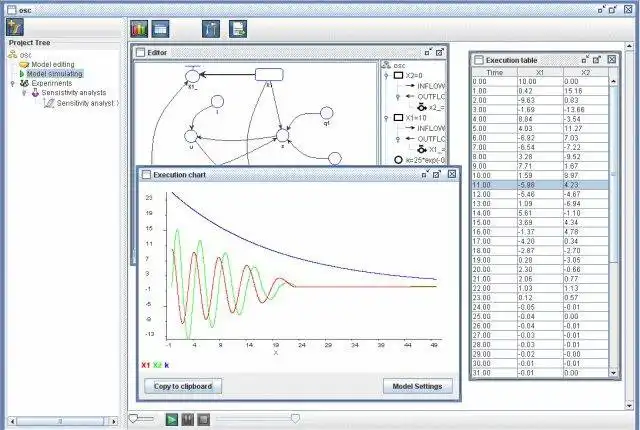Click the X1 column header

(540, 72)
